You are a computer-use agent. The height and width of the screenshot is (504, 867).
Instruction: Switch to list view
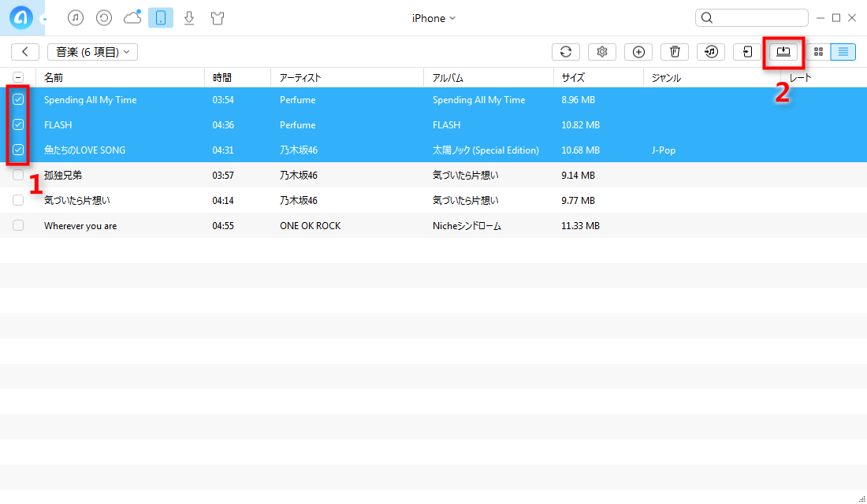coord(843,51)
